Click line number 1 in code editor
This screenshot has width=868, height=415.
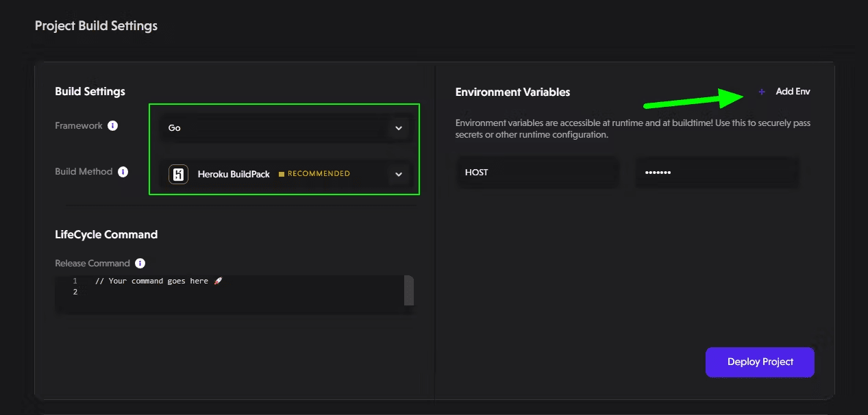(75, 281)
